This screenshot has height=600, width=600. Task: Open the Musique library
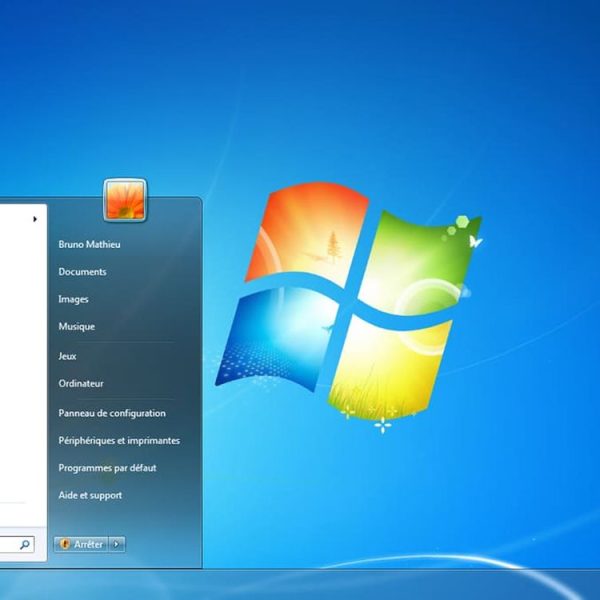[x=77, y=326]
